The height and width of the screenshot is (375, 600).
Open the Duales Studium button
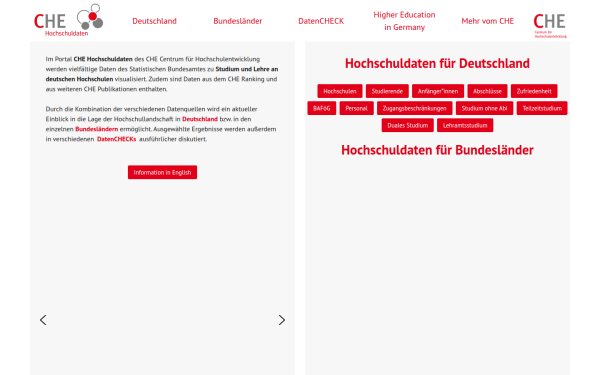[408, 125]
